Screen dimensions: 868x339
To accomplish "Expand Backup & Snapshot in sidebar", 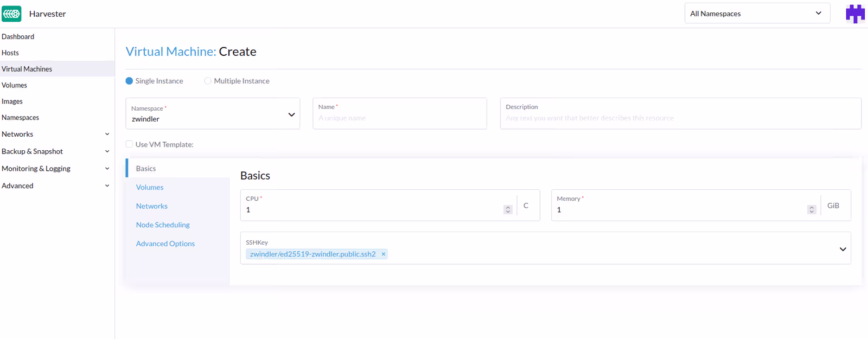I will (x=107, y=151).
